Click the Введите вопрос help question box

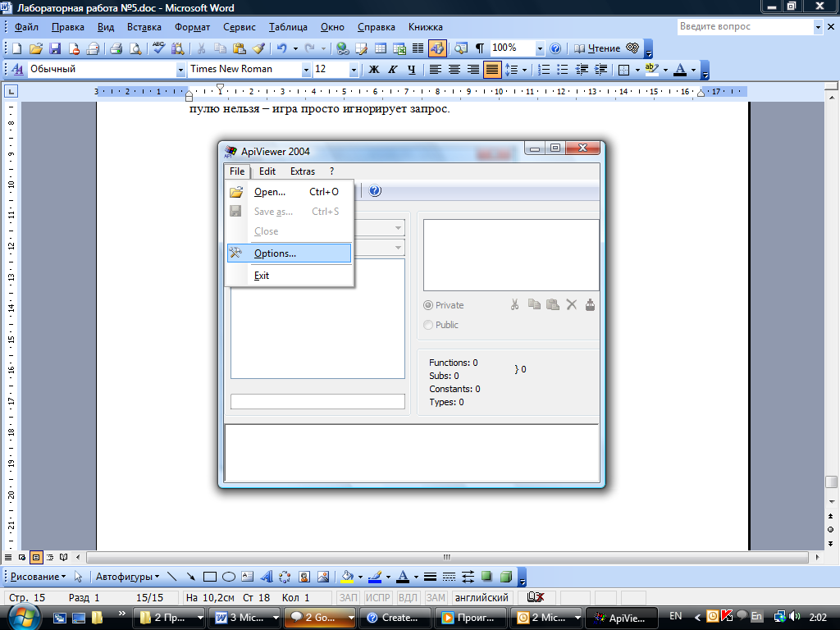[x=745, y=27]
